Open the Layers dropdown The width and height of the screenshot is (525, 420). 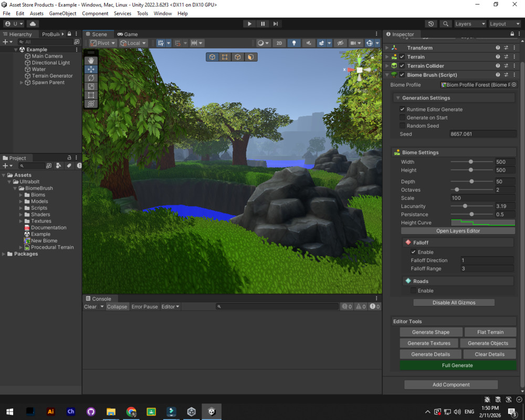[470, 24]
